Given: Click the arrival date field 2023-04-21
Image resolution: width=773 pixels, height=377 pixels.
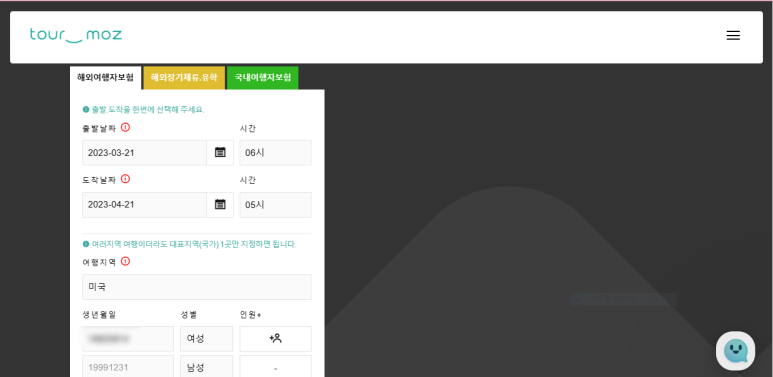Looking at the screenshot, I should [144, 205].
